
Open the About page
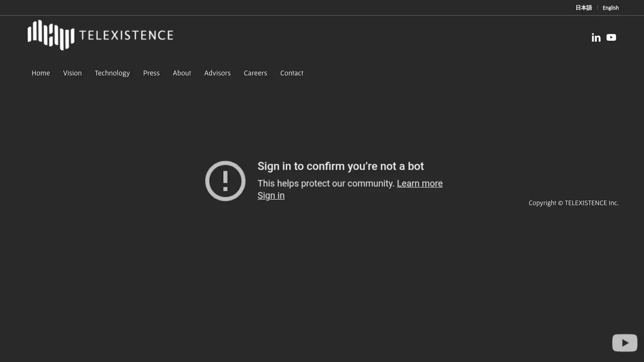click(182, 73)
